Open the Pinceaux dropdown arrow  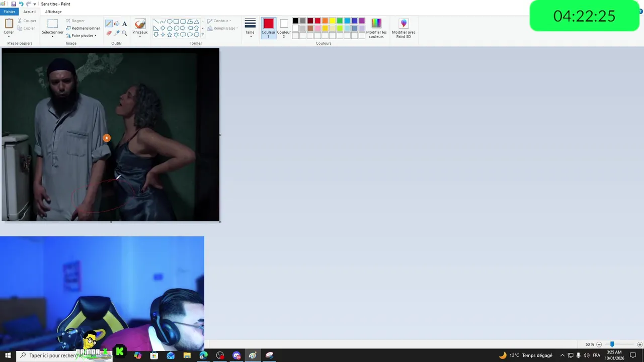pos(140,36)
